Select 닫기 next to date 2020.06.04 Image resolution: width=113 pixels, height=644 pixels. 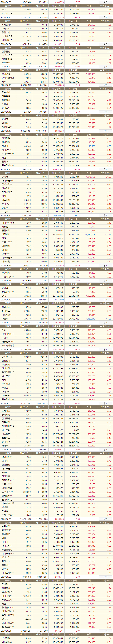[106, 450]
